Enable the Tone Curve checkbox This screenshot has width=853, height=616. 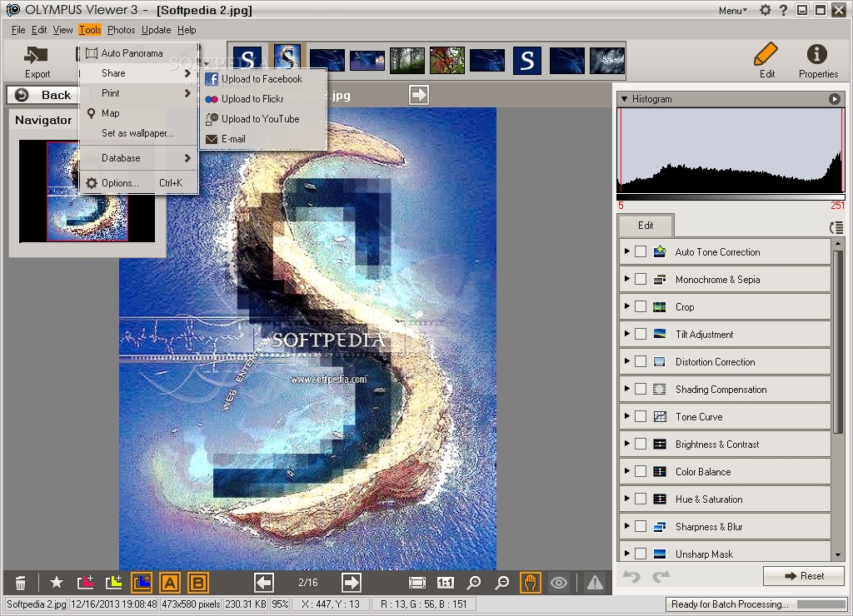coord(641,416)
